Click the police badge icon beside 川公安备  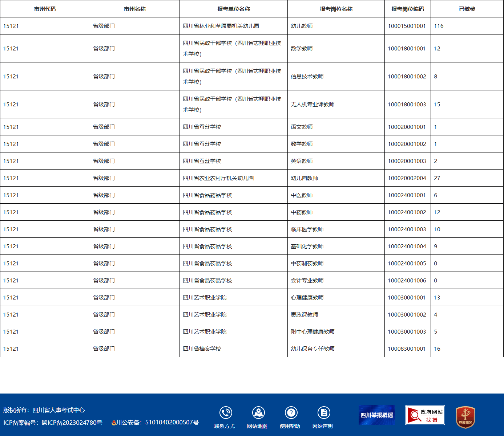[x=114, y=423]
